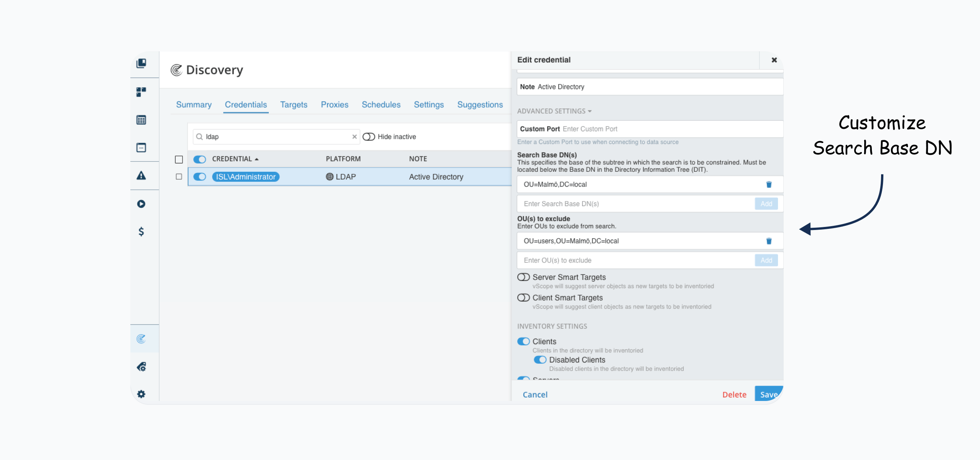Open the play circle icon in the sidebar

(141, 204)
